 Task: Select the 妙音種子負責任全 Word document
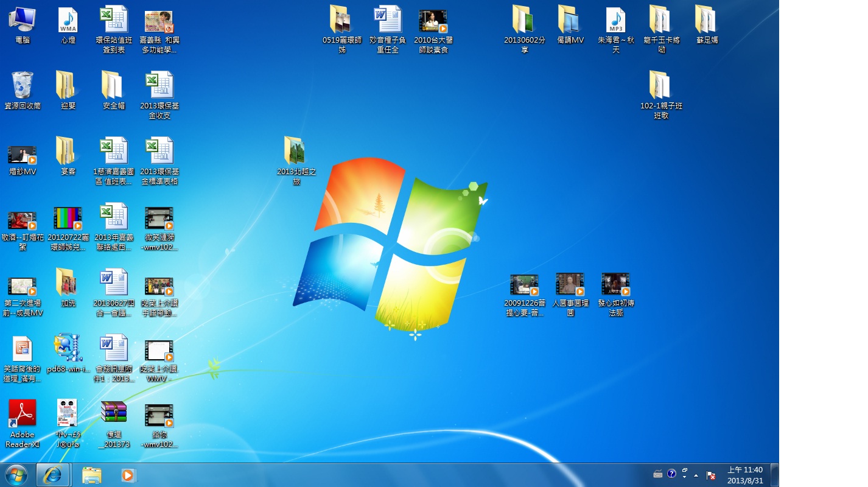(x=388, y=29)
